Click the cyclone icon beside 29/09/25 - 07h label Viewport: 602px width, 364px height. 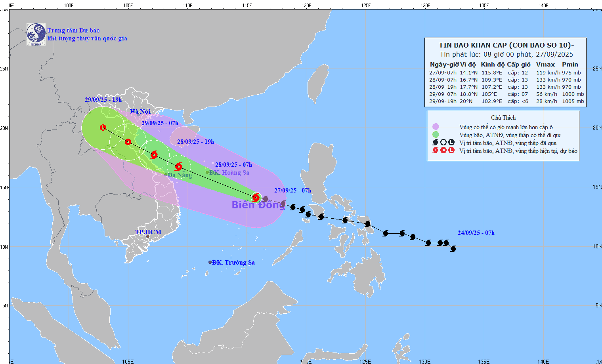point(128,142)
